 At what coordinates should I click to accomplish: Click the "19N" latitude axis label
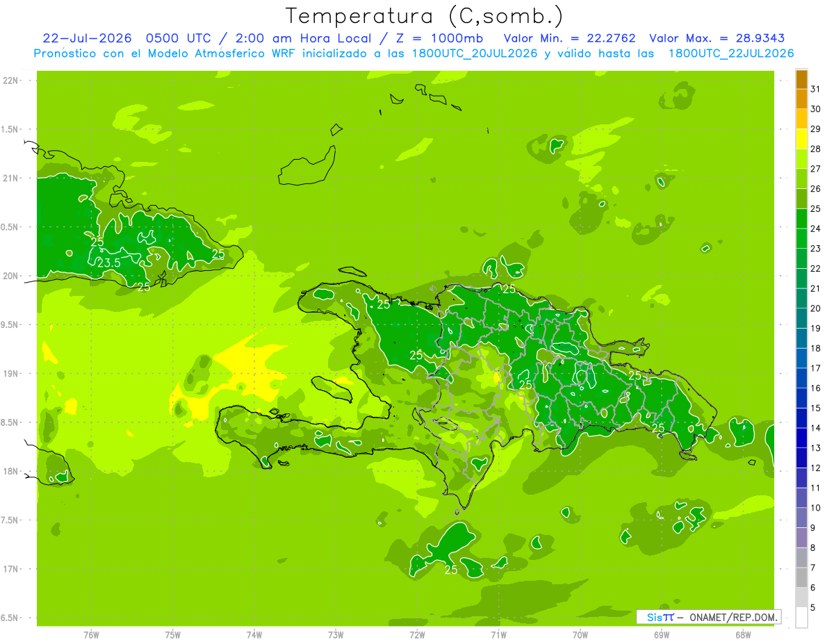pyautogui.click(x=12, y=374)
